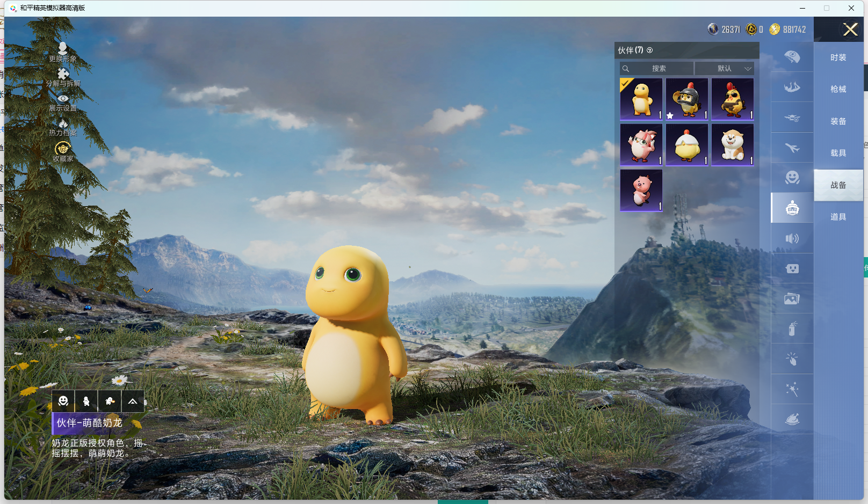
Task: Switch to the 枪械 tab
Action: [838, 89]
